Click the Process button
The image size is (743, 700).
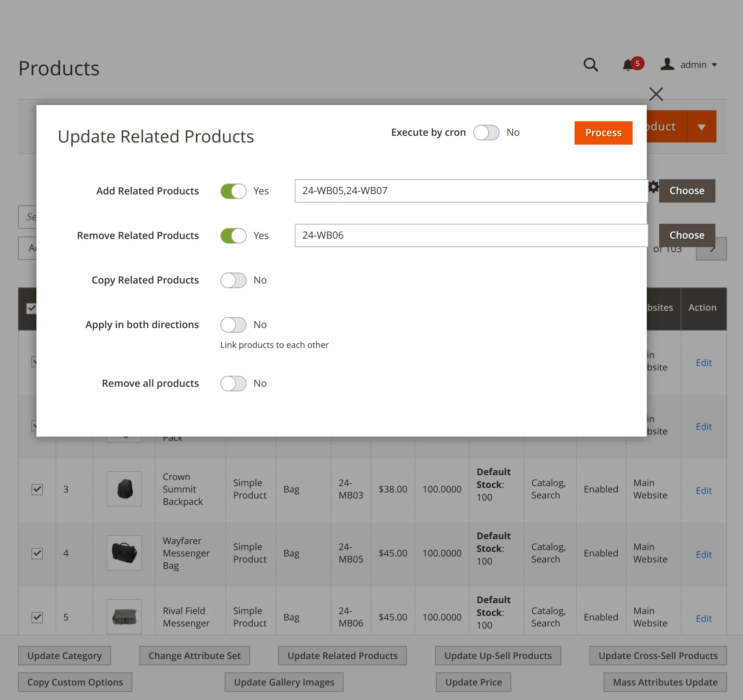click(x=603, y=133)
